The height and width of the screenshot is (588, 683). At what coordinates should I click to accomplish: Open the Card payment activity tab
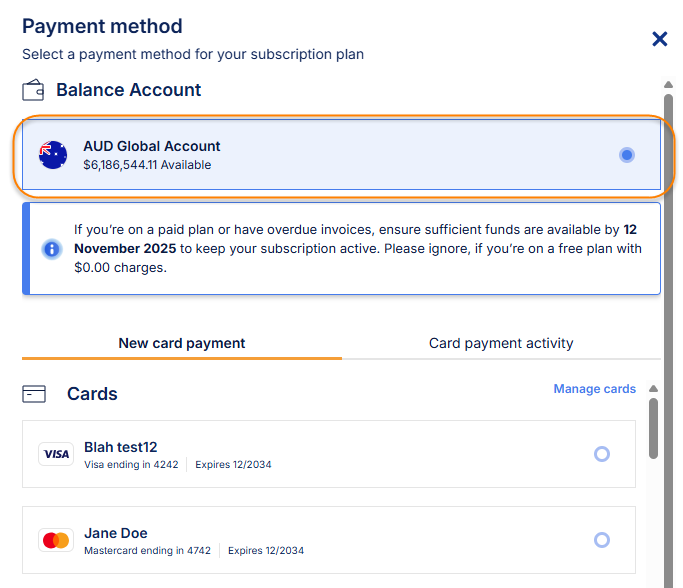501,343
